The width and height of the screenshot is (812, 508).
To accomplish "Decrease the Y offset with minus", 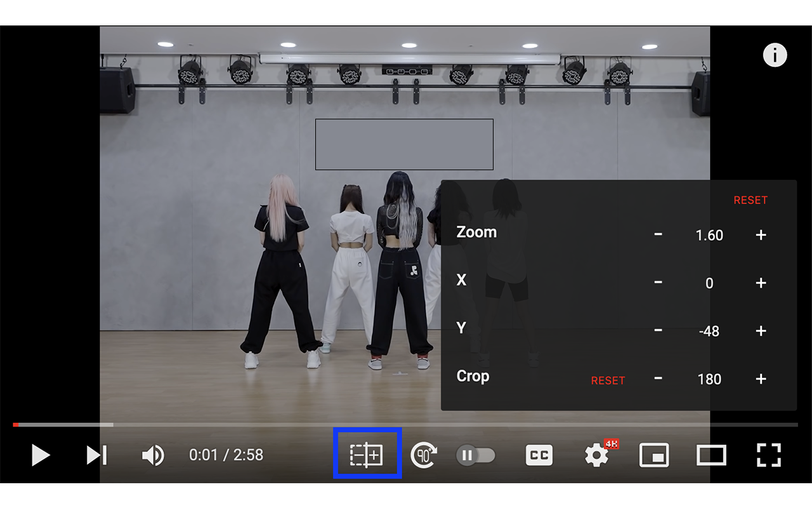I will pos(658,331).
